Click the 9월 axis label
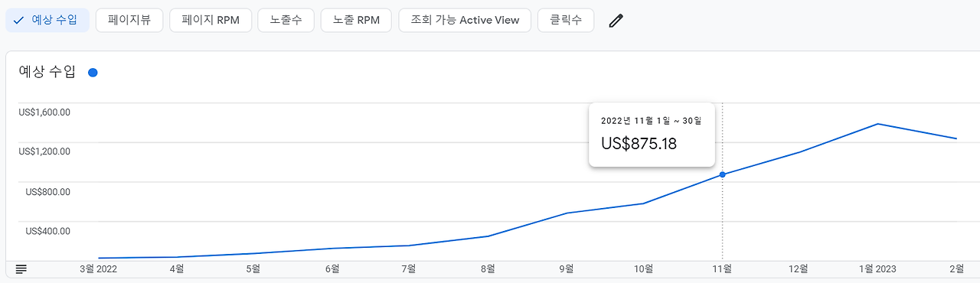The height and width of the screenshot is (283, 980). [x=567, y=268]
